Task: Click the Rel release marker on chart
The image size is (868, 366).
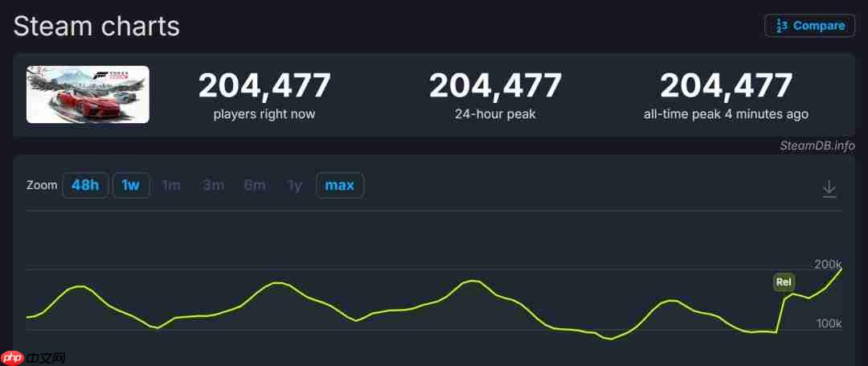Action: click(x=784, y=282)
